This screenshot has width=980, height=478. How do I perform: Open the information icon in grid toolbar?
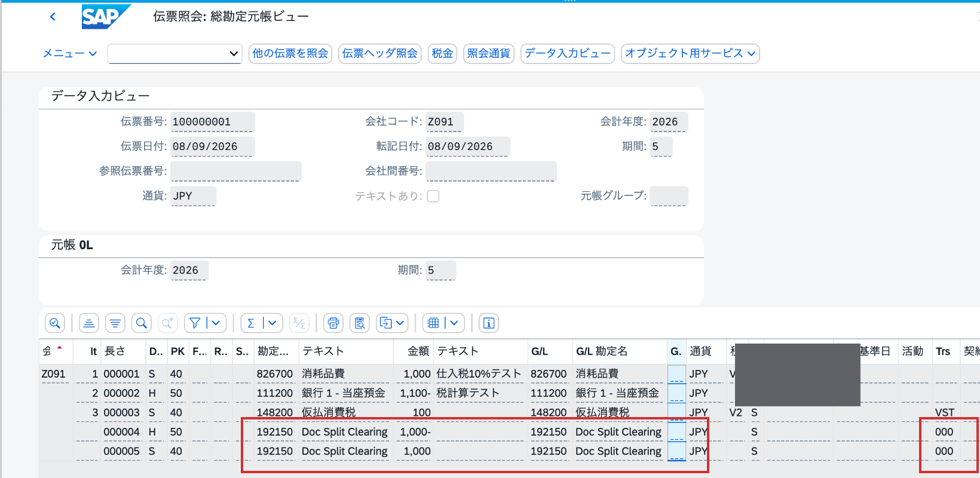[x=489, y=323]
